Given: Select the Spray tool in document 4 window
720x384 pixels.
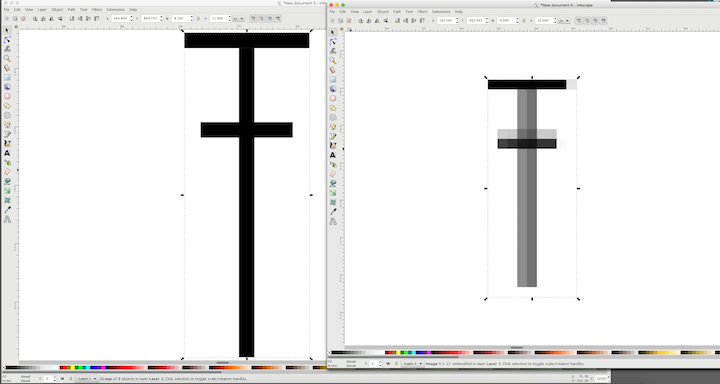Looking at the screenshot, I should click(x=333, y=164).
